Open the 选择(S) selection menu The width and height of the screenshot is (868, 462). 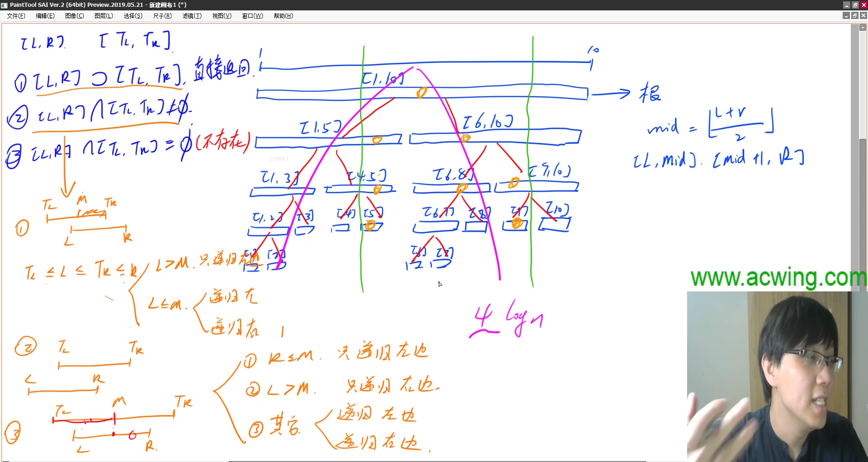click(133, 16)
